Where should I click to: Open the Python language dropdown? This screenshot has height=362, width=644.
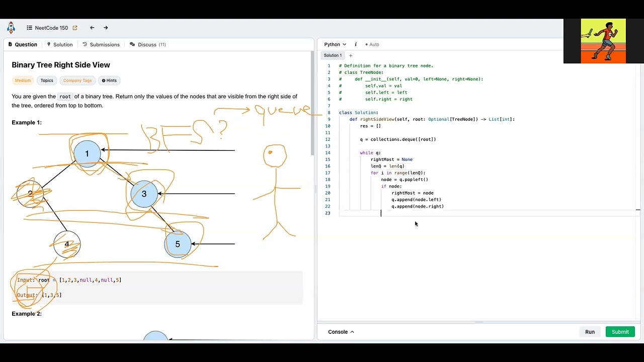335,45
